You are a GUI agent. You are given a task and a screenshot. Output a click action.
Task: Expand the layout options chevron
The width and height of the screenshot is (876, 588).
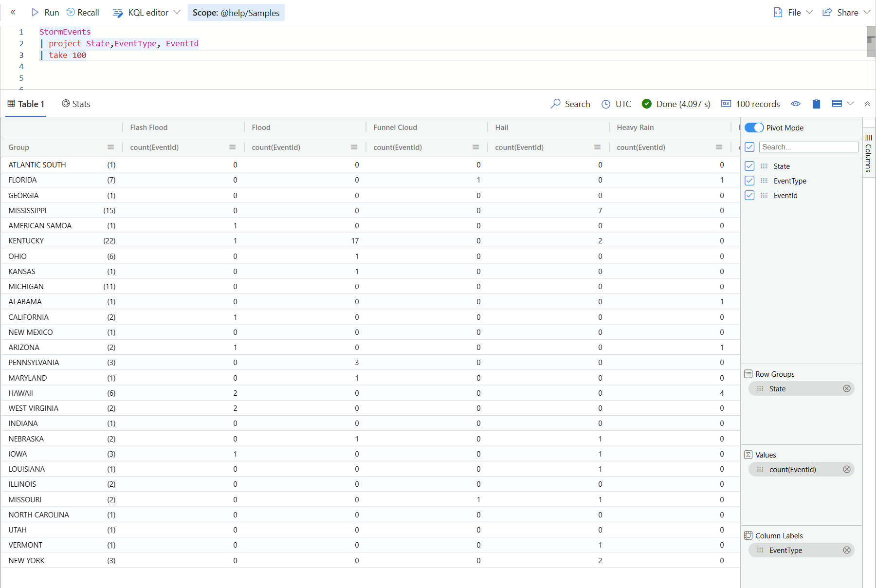pos(851,104)
